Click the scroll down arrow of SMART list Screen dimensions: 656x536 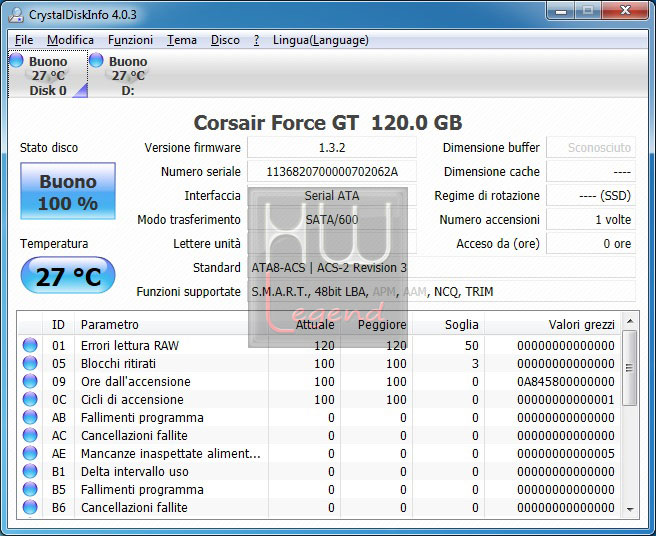630,509
